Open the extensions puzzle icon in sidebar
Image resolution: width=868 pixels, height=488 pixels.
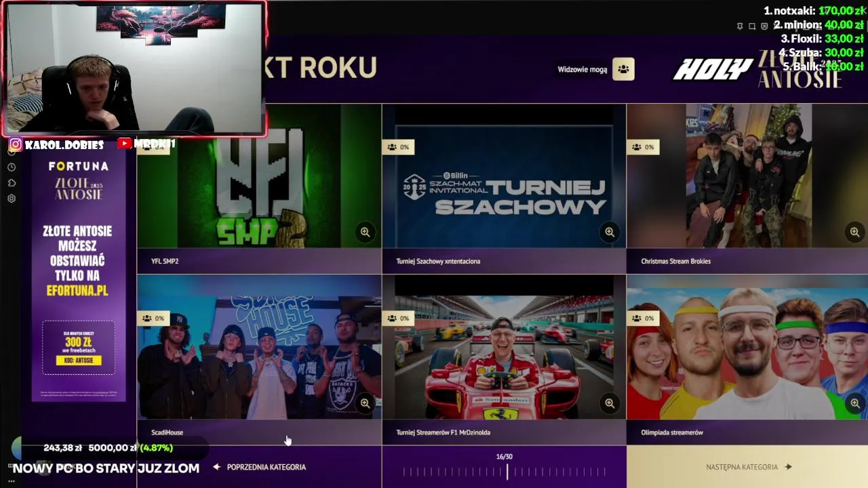[12, 183]
